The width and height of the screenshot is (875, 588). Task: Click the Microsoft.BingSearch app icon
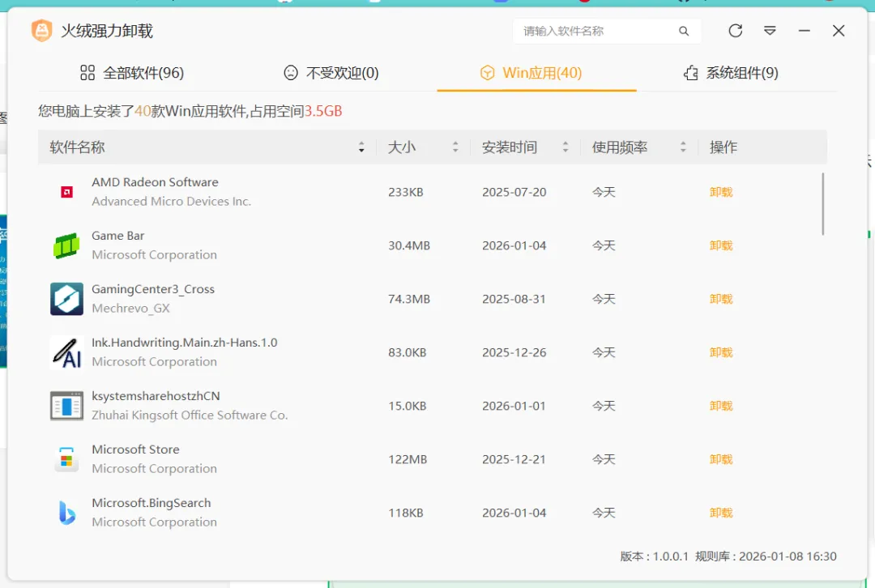[67, 513]
